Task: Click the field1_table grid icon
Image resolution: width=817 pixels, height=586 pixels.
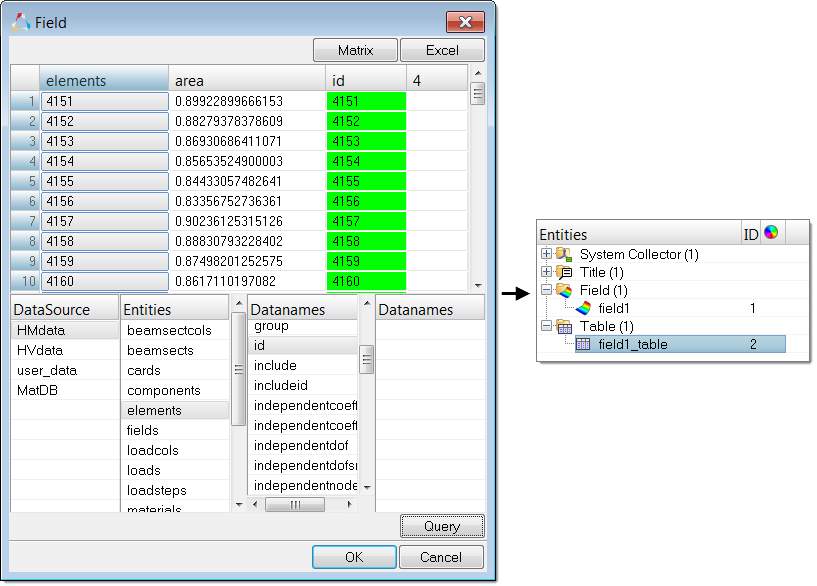Action: pyautogui.click(x=583, y=345)
